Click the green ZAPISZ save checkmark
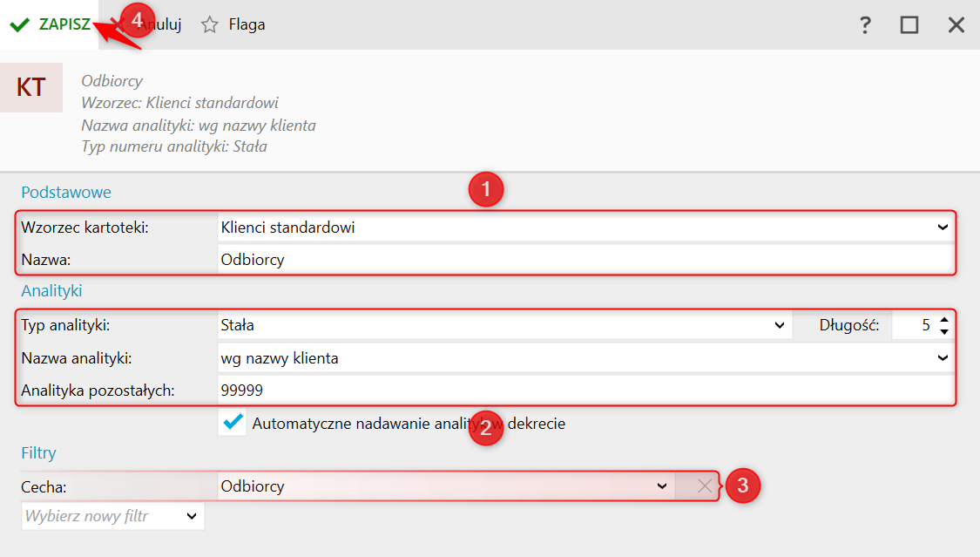 [20, 25]
